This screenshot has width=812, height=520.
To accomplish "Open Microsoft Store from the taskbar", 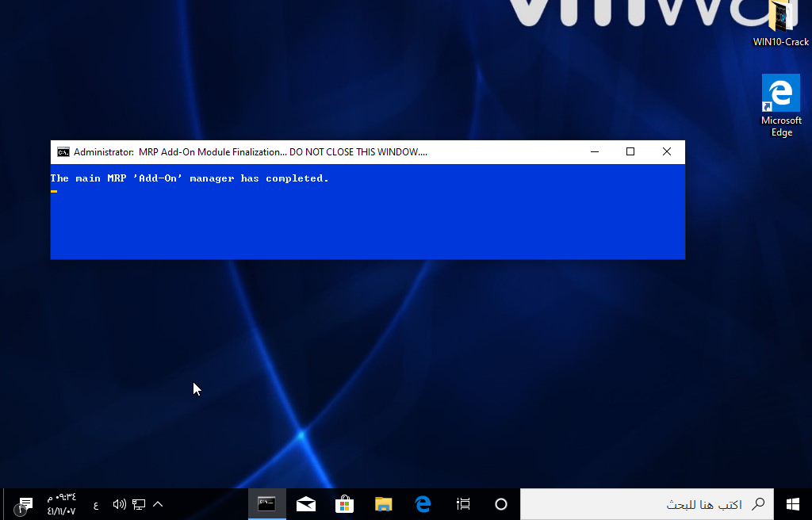I will (x=344, y=504).
